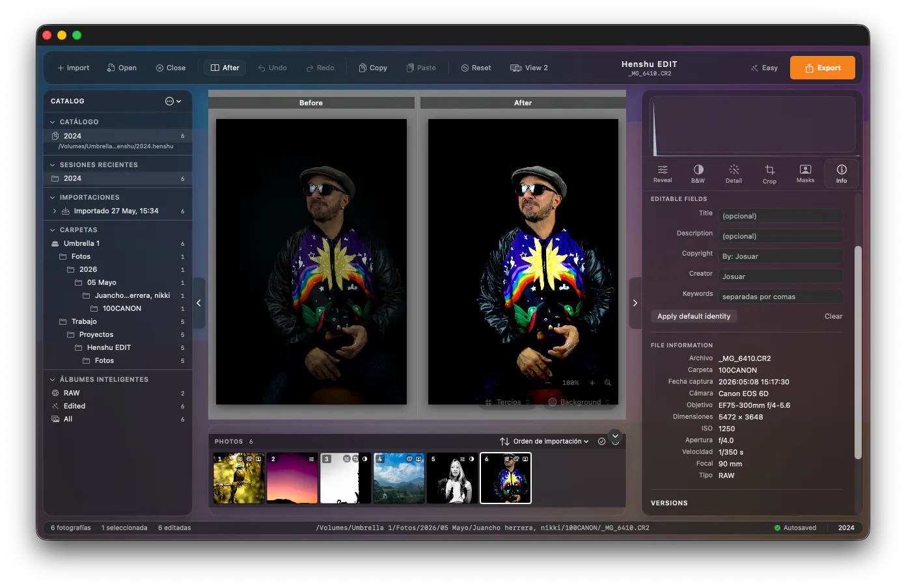Viewport: 906px width, 588px height.
Task: Click the Reset toolbar icon
Action: [x=476, y=68]
